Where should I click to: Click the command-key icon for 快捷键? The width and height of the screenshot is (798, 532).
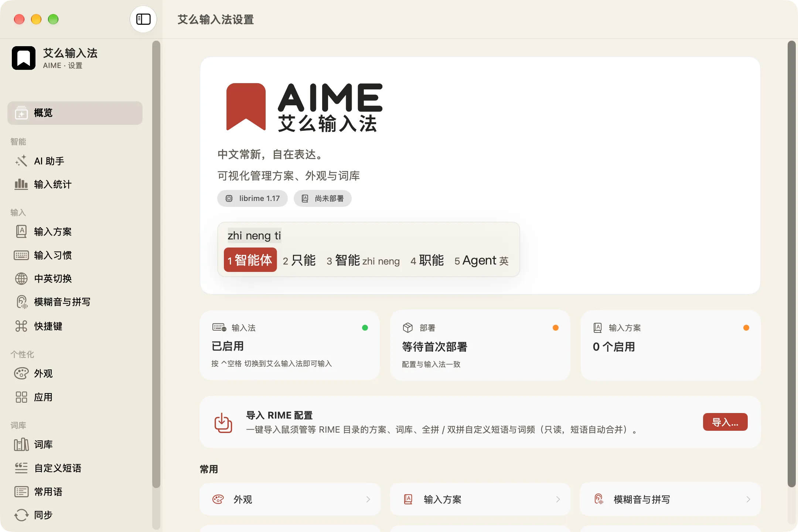pos(21,326)
